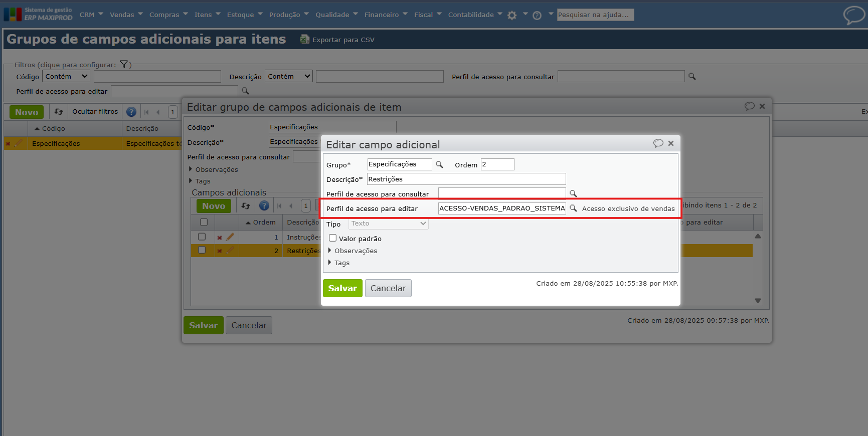868x436 pixels.
Task: Click the magnifier for the Perfil de acesso para consultar filter
Action: tap(692, 77)
